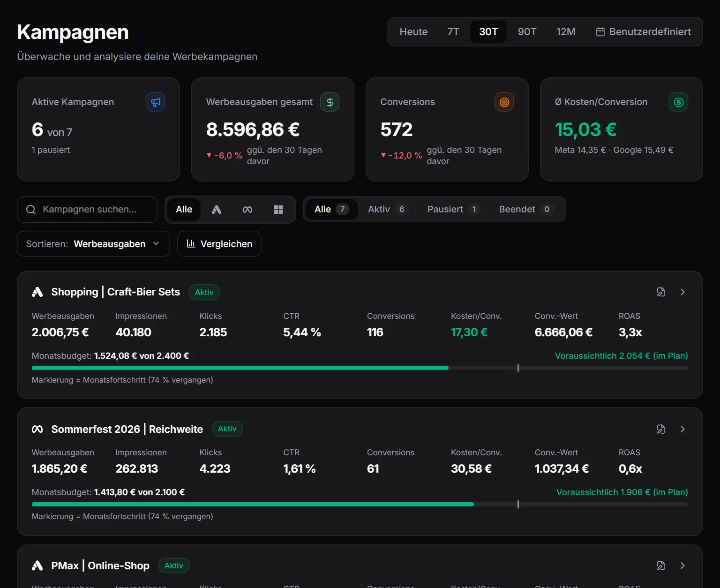This screenshot has width=720, height=588.
Task: Click Aktiv badge on Sommerfest 2026
Action: [x=227, y=429]
